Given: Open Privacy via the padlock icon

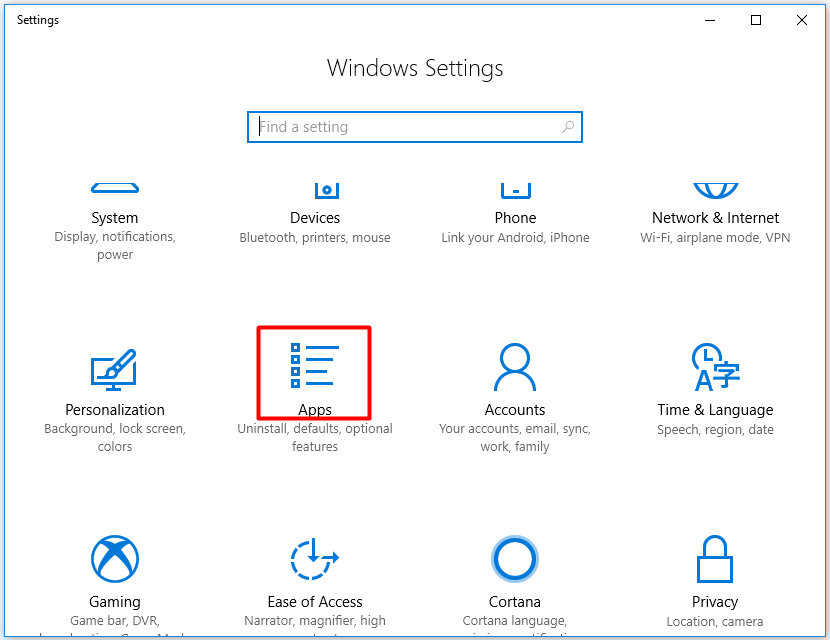Looking at the screenshot, I should tap(715, 558).
